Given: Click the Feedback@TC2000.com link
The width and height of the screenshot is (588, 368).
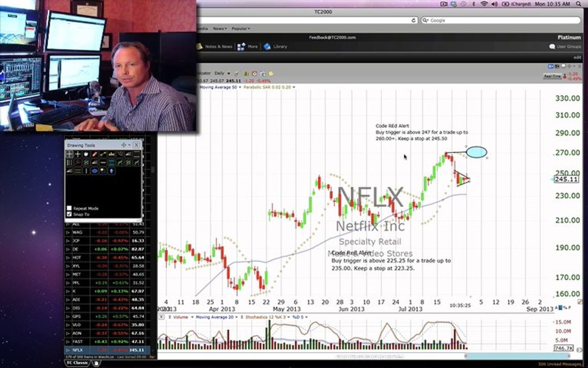Looking at the screenshot, I should (x=332, y=37).
